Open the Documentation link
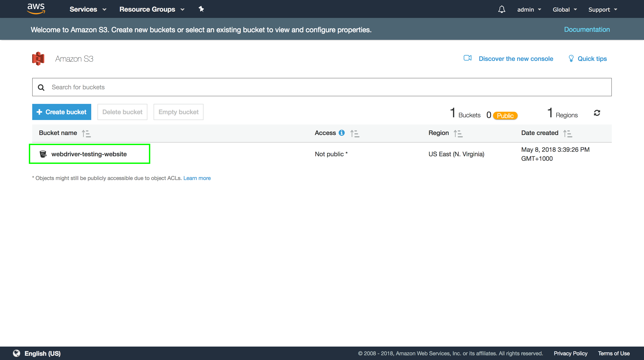 tap(587, 30)
